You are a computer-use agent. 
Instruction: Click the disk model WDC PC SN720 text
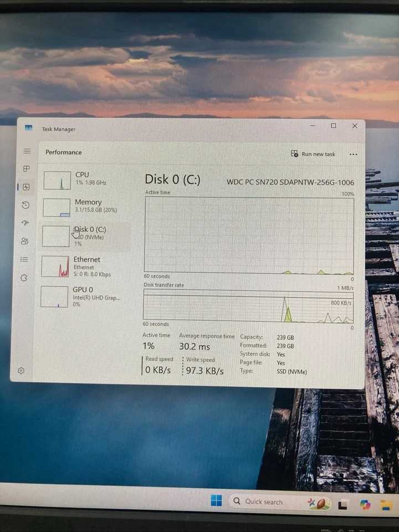290,182
